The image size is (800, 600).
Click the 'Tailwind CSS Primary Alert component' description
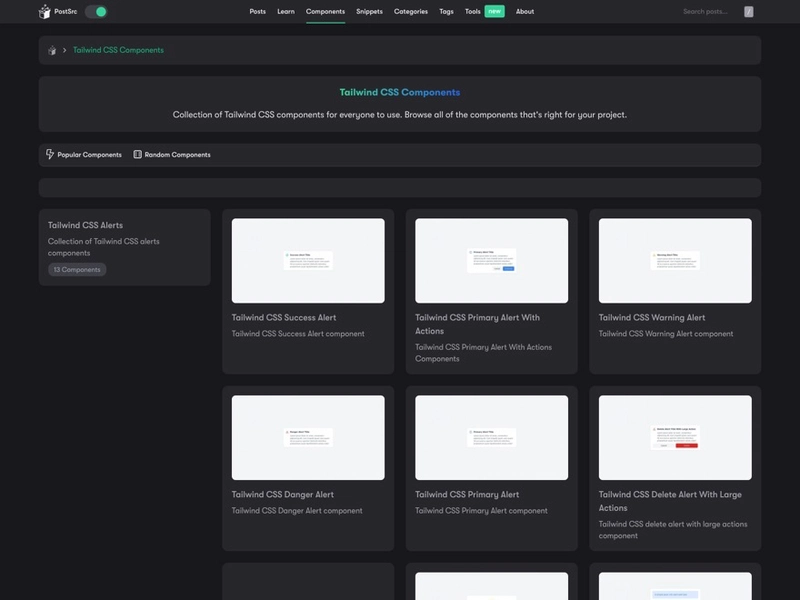tap(481, 511)
